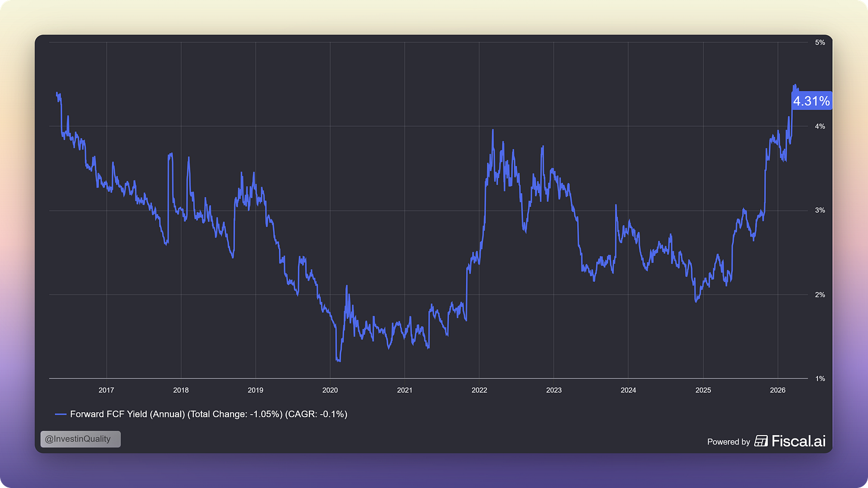Click the 2% y-axis label
Image resolution: width=868 pixels, height=488 pixels.
820,294
